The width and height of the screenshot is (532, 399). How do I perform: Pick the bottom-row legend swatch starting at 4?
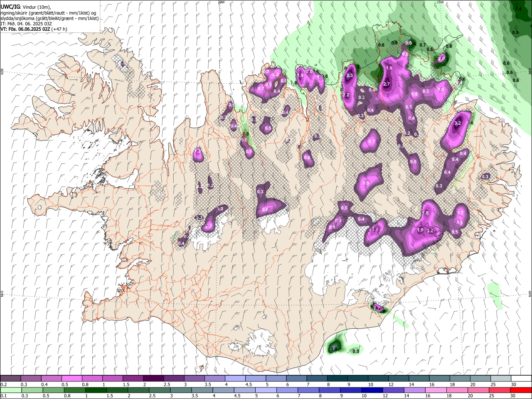point(223,390)
